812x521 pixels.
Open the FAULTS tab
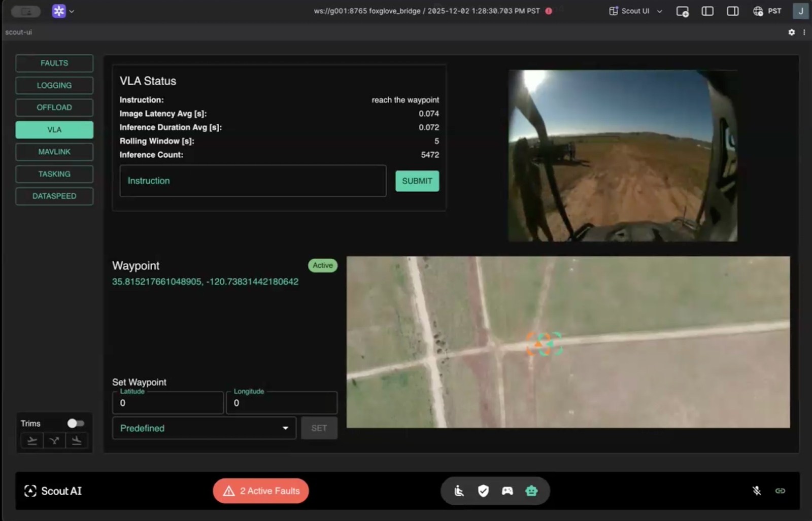[x=54, y=63]
